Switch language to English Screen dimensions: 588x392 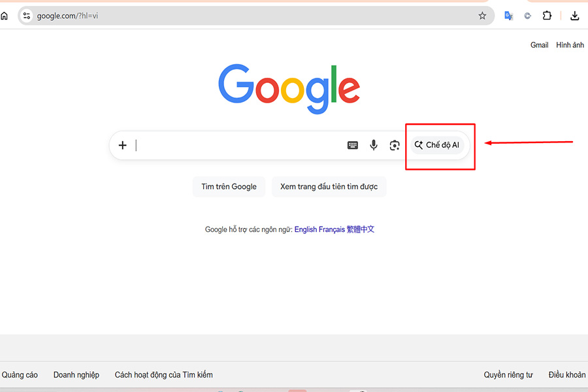pos(306,229)
